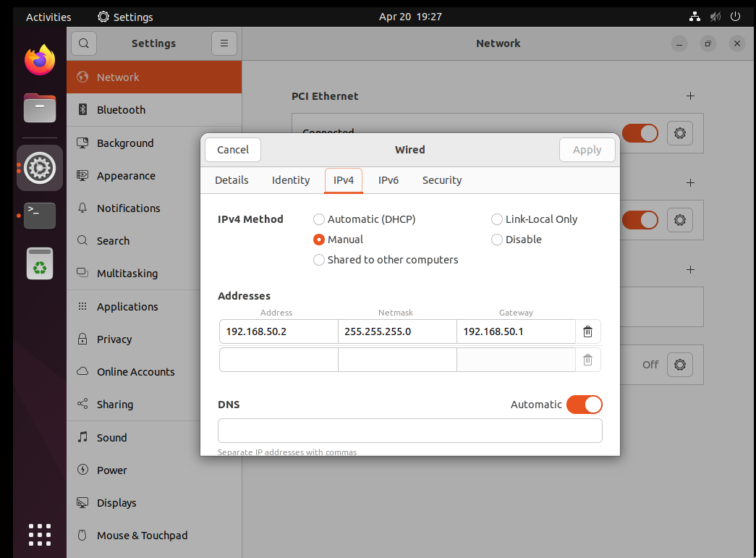The height and width of the screenshot is (558, 756).
Task: Open Trash from the dock
Action: [40, 263]
